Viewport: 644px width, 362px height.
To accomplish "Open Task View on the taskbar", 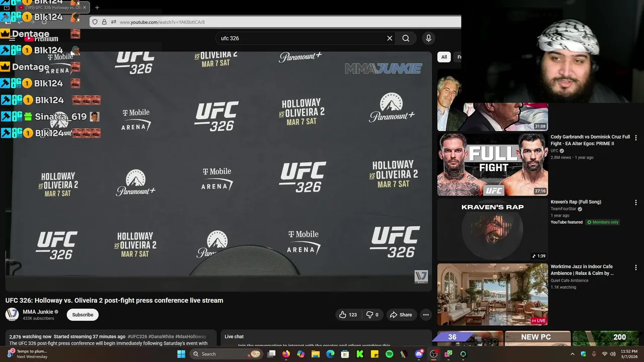I will (x=271, y=354).
